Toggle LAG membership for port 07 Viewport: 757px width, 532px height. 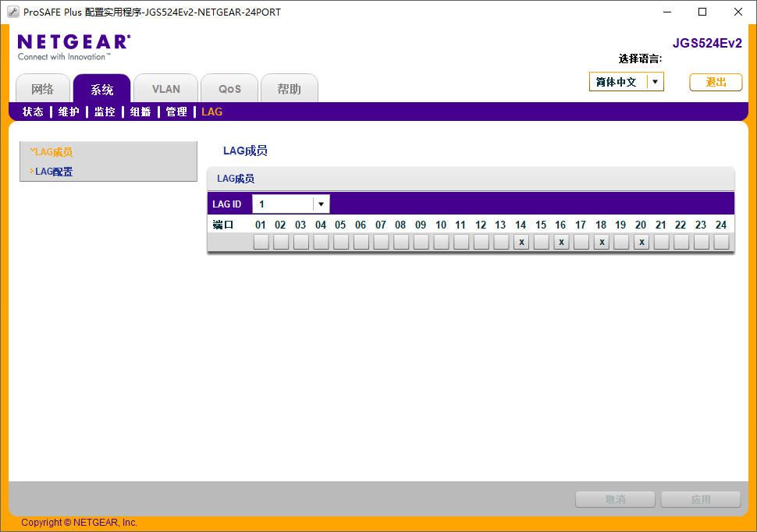point(382,242)
